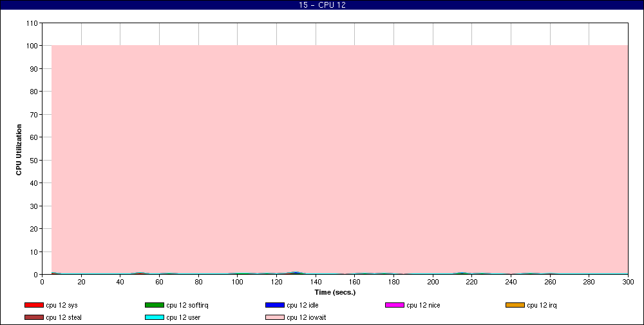Click the "Time (secs.)" axis label
The image size is (644, 325).
[x=335, y=293]
